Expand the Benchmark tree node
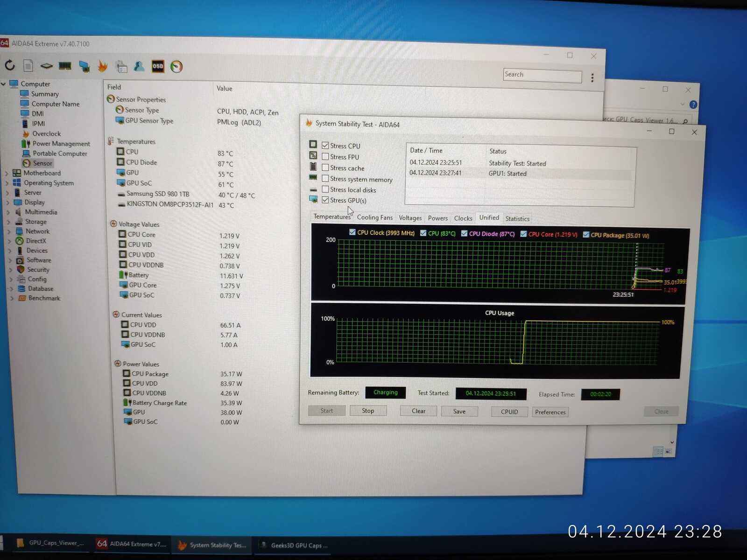The image size is (747, 560). pyautogui.click(x=12, y=298)
